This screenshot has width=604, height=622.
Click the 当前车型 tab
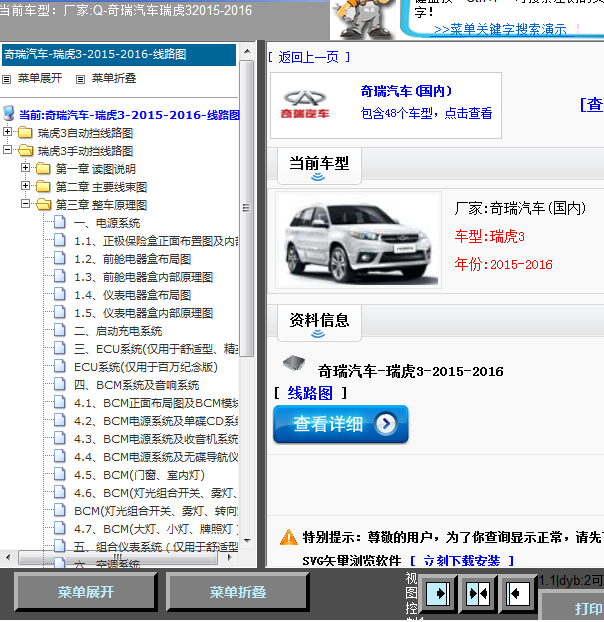(319, 166)
